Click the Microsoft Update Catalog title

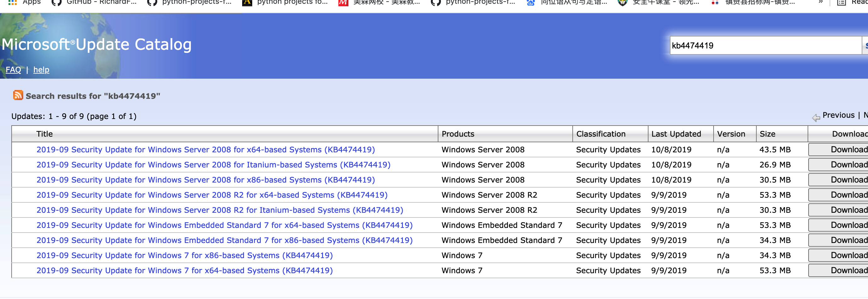click(96, 44)
